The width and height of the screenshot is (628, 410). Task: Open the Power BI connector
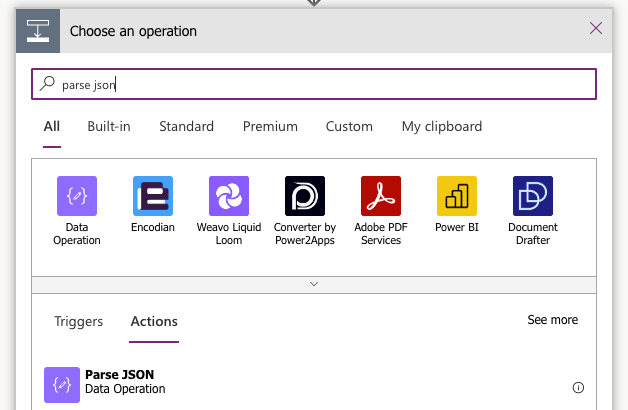click(x=457, y=196)
